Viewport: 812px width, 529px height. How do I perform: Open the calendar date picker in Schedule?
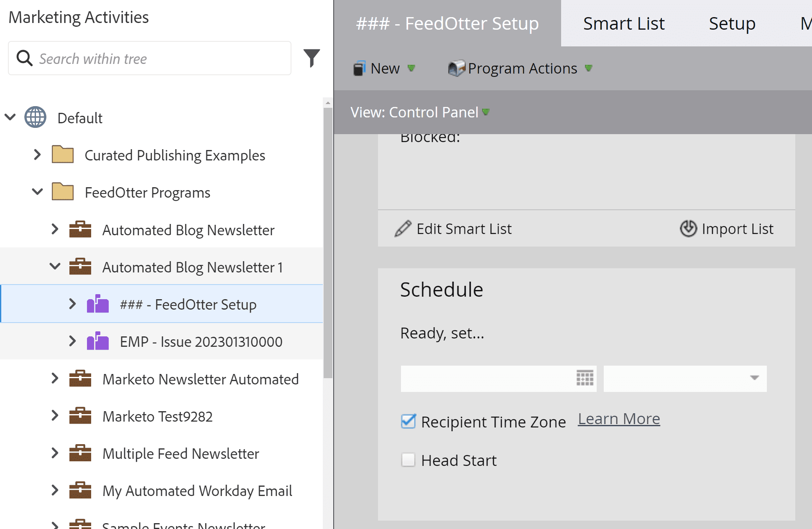click(584, 378)
